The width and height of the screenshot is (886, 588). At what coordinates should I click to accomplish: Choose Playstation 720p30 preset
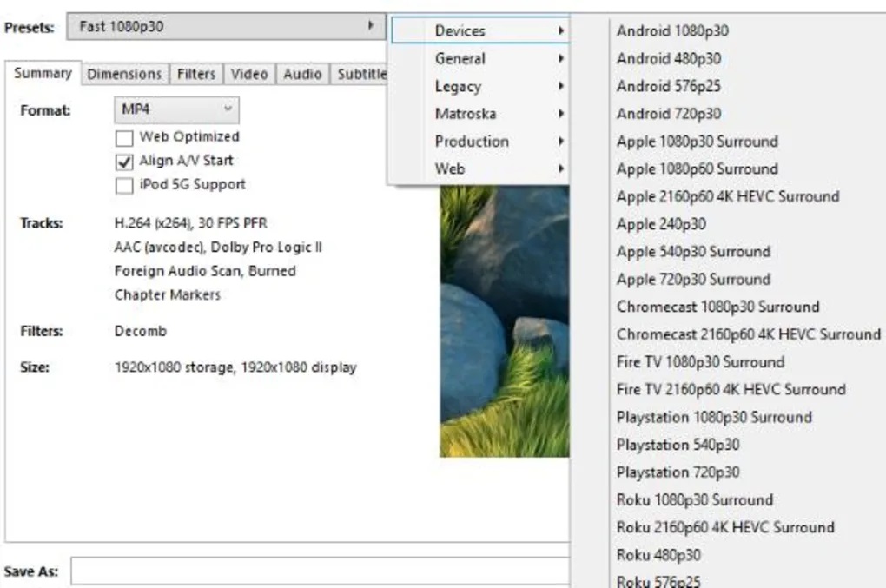[678, 472]
